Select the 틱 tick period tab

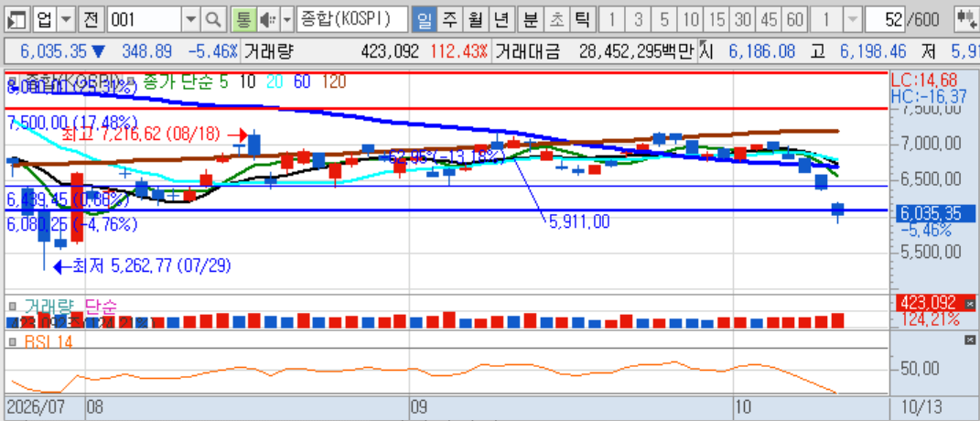pos(582,21)
